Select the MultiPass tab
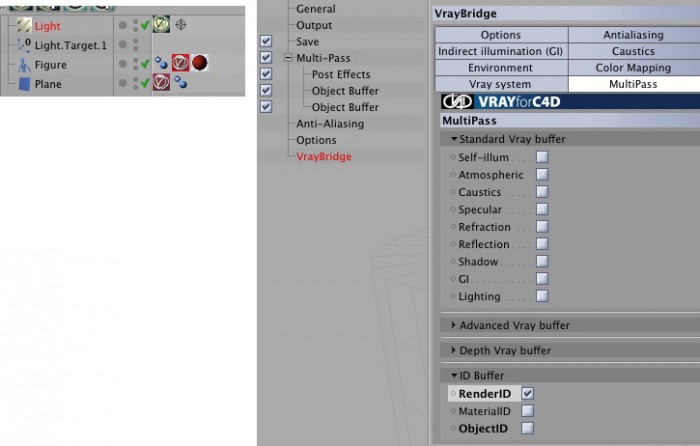The height and width of the screenshot is (446, 700). pyautogui.click(x=633, y=84)
